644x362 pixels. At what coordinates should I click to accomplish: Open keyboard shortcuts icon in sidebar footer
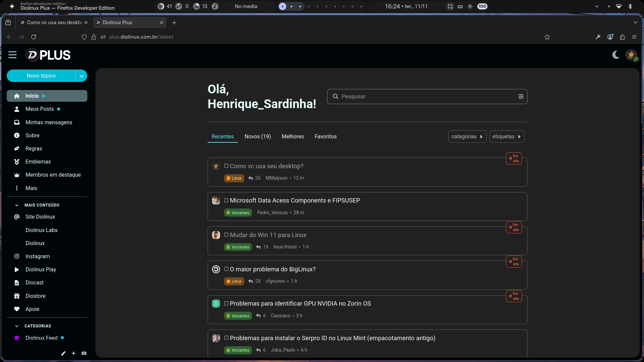click(84, 353)
